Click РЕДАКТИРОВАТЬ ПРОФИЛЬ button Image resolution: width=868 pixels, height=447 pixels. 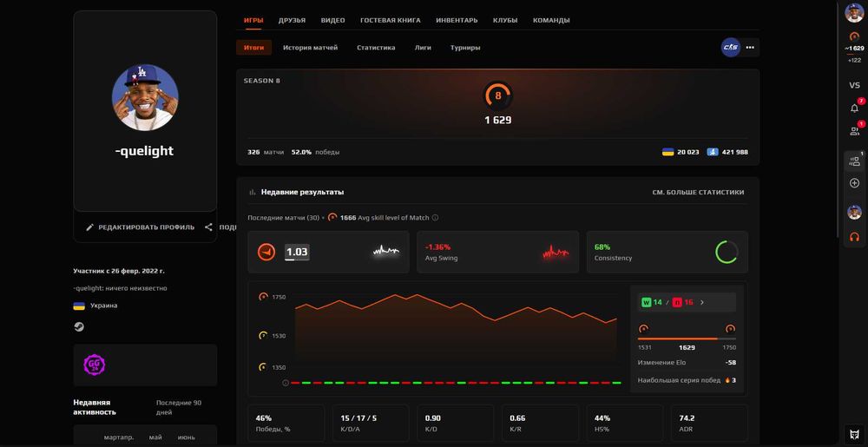[140, 227]
